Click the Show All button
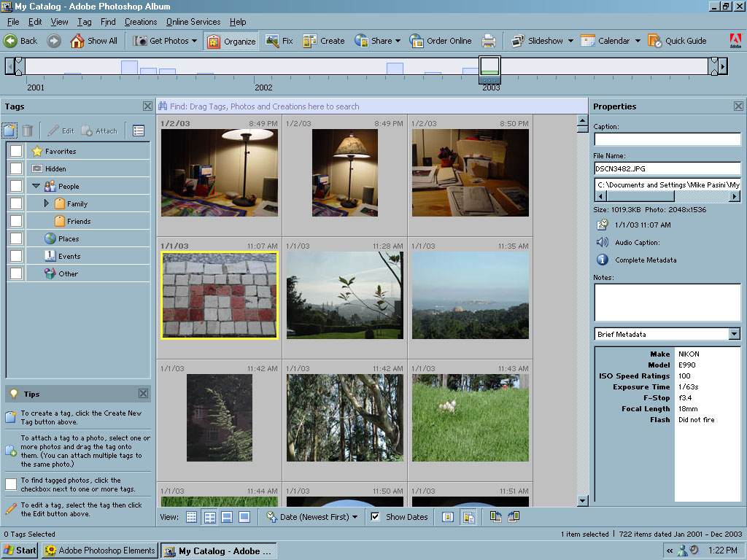747x560 pixels. (94, 41)
